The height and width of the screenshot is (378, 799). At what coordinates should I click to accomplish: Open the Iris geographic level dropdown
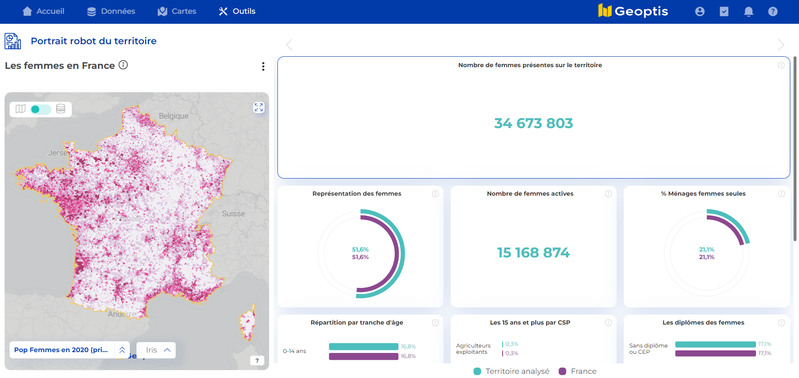coord(156,350)
